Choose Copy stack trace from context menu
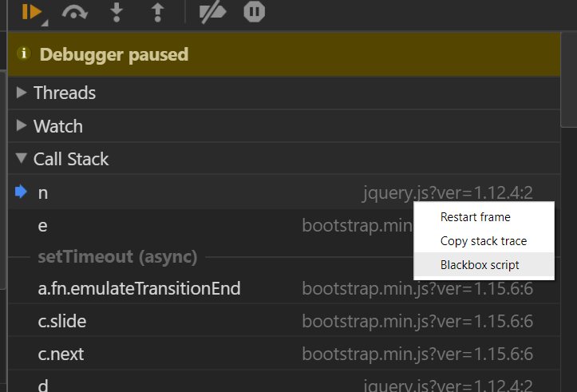Viewport: 577px width, 392px height. click(484, 241)
